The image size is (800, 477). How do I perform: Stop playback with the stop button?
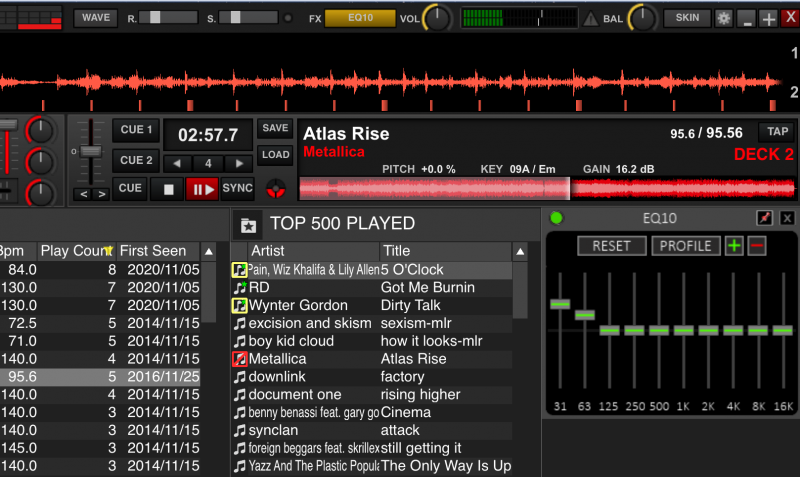pos(168,189)
